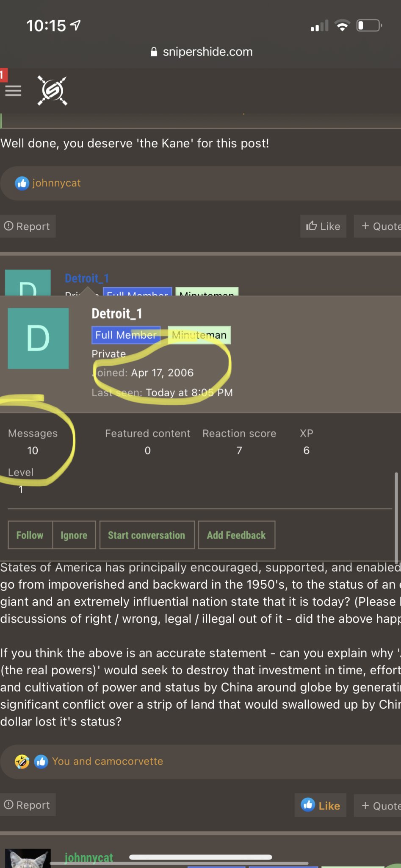Tap the thumbs-up reaction icon beside johnnycat
Image resolution: width=401 pixels, height=868 pixels.
(x=22, y=183)
